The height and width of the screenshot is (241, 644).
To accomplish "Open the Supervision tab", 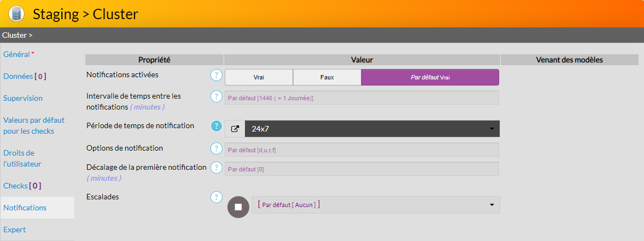I will [x=23, y=98].
